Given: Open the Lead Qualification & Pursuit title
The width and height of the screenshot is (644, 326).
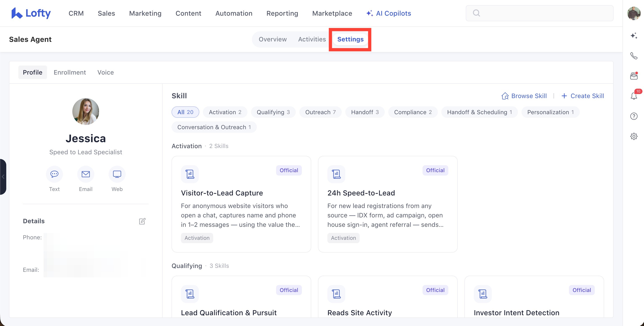Looking at the screenshot, I should click(x=229, y=313).
